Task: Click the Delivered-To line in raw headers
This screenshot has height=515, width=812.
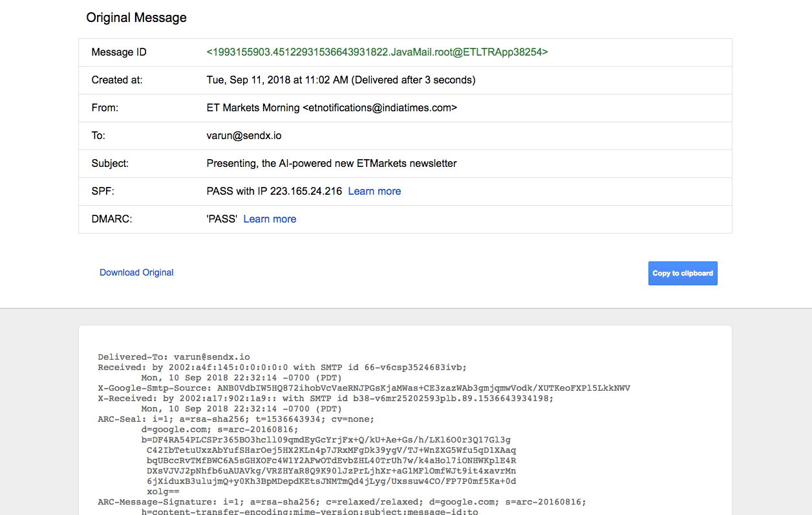Action: point(174,357)
